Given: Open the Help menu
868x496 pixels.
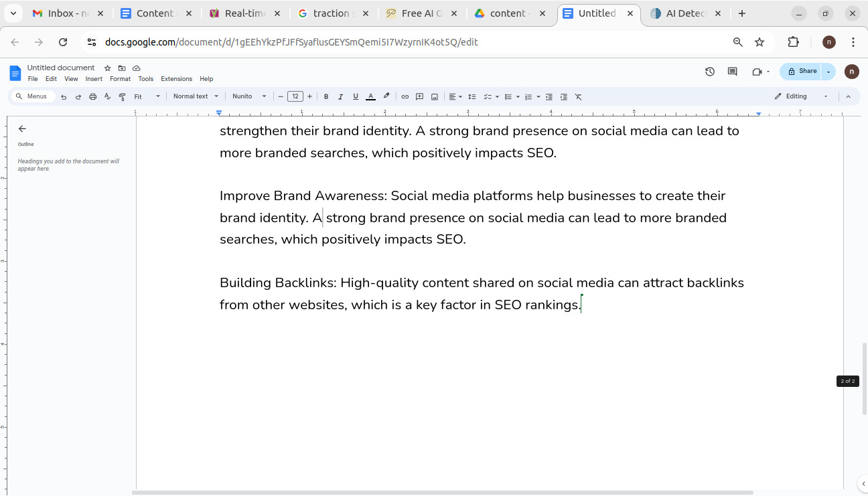Looking at the screenshot, I should [206, 79].
